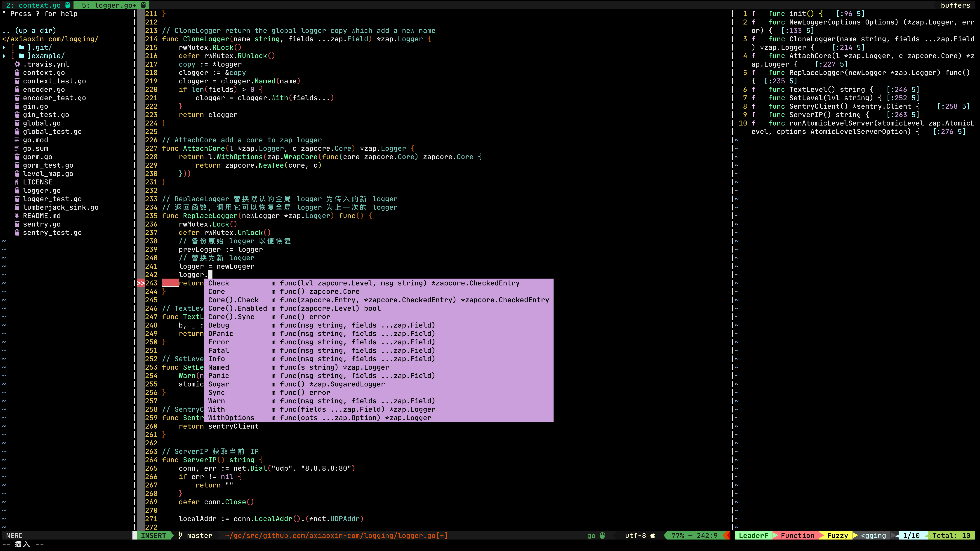The height and width of the screenshot is (551, 980).
Task: Choose WithOptions from the completion menu
Action: click(231, 417)
